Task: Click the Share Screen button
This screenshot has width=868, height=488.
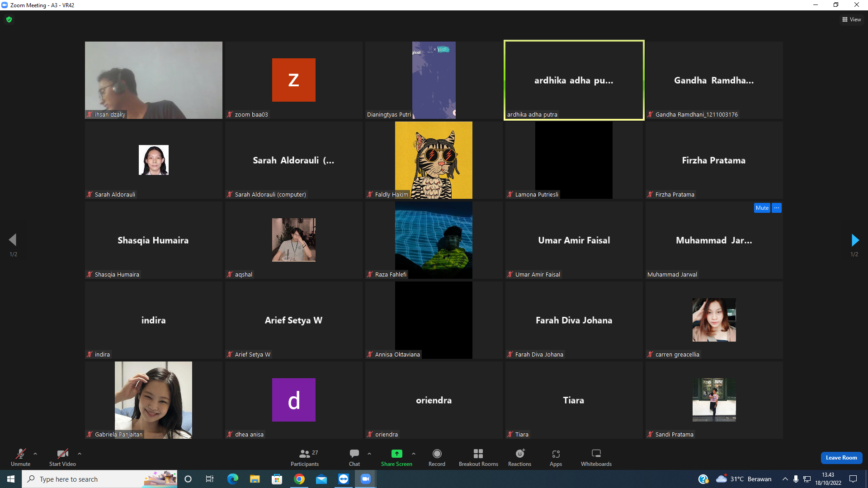Action: (x=396, y=457)
